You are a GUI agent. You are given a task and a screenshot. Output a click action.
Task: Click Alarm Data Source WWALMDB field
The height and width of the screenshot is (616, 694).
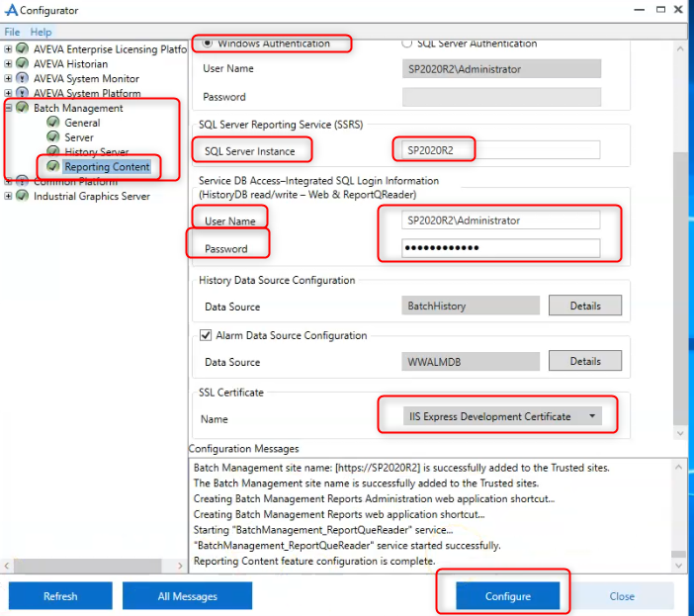pyautogui.click(x=471, y=362)
